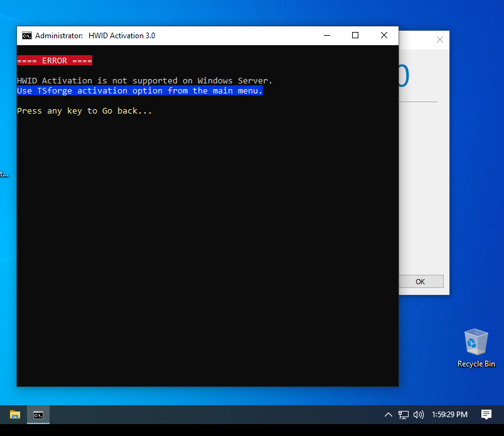Click the speaker volume tray icon
The image size is (504, 436).
click(419, 415)
